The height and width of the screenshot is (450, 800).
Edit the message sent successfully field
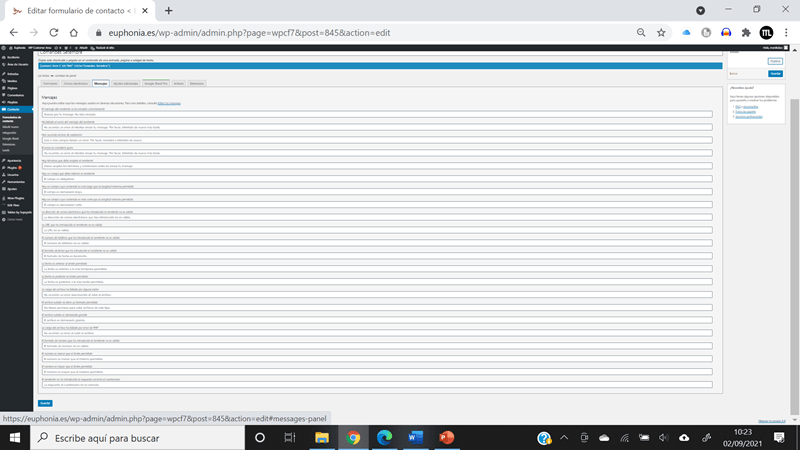(377, 114)
